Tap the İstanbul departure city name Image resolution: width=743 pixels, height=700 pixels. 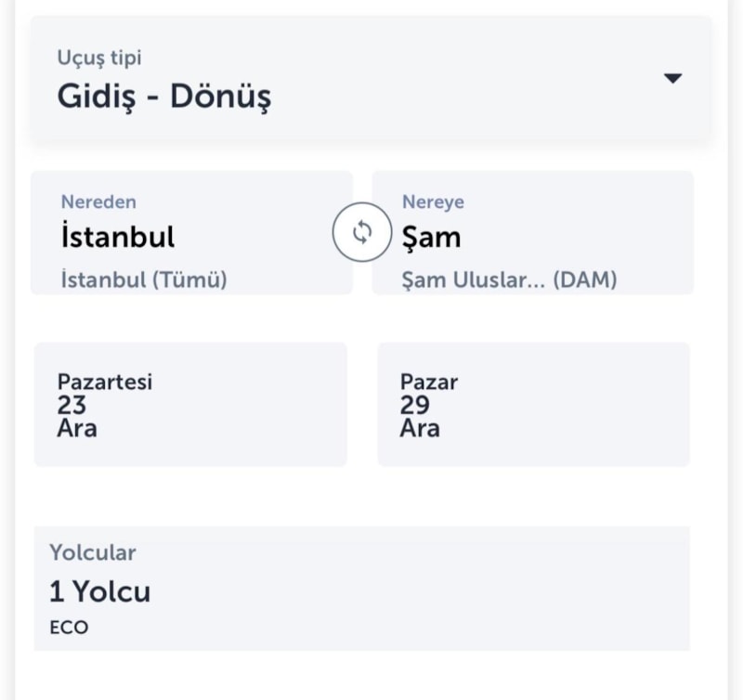coord(118,237)
